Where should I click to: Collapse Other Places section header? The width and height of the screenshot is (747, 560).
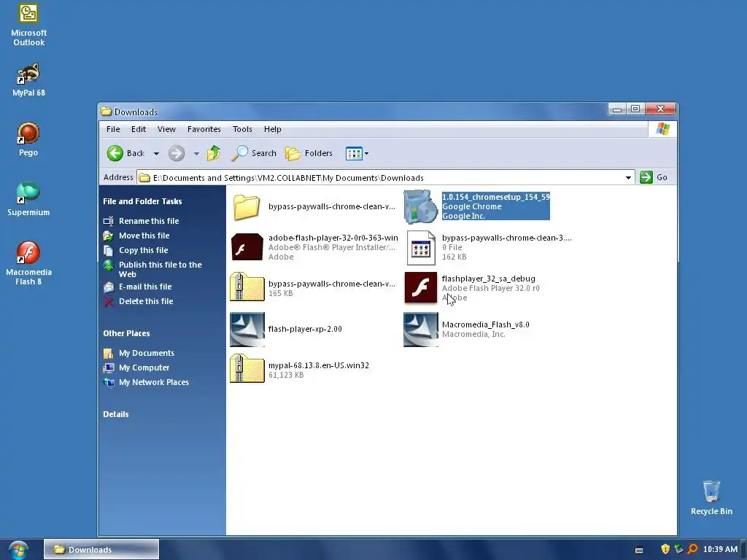[x=126, y=333]
